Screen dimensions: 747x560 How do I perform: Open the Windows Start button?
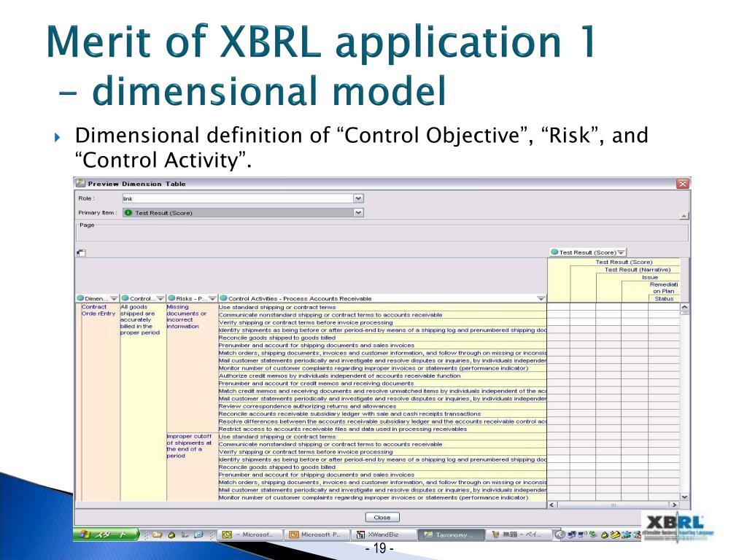(105, 534)
